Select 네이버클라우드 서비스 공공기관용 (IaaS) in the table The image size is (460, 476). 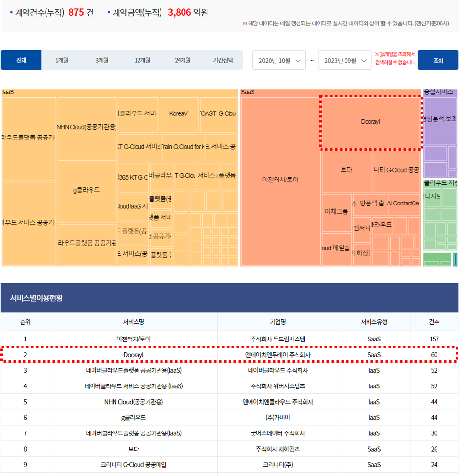point(134,386)
